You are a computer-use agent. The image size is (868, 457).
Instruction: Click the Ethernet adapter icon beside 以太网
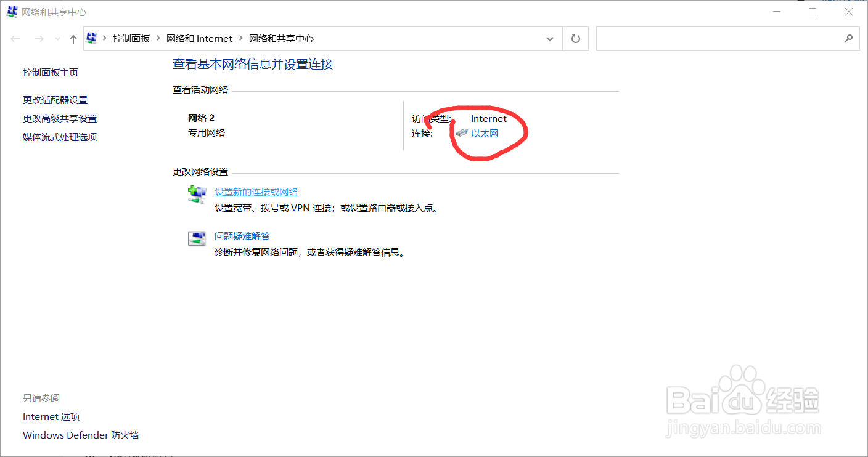462,132
